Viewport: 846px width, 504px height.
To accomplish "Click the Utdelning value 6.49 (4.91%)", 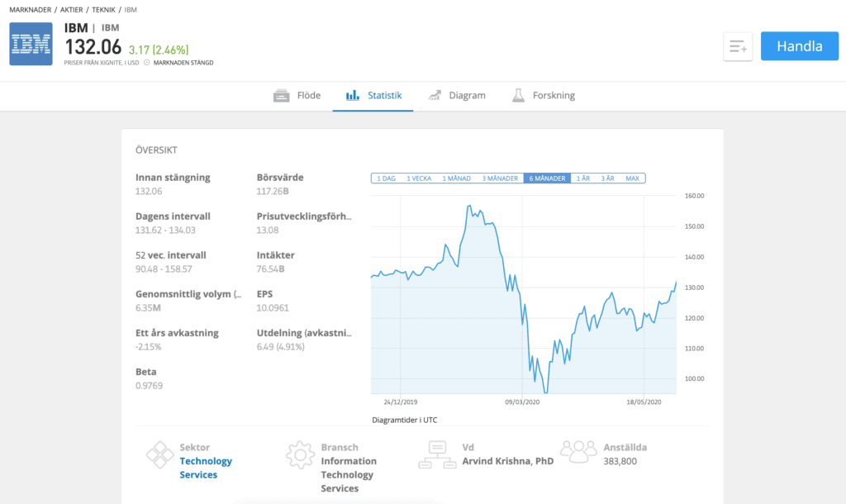I will [x=281, y=346].
